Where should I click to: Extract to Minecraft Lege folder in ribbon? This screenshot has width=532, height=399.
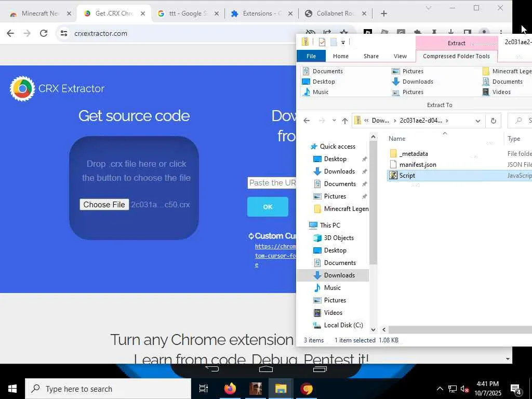(x=507, y=71)
